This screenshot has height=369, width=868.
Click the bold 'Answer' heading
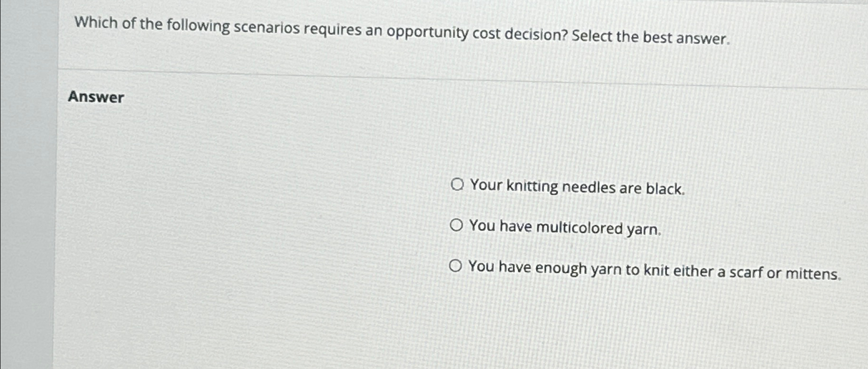(x=96, y=99)
